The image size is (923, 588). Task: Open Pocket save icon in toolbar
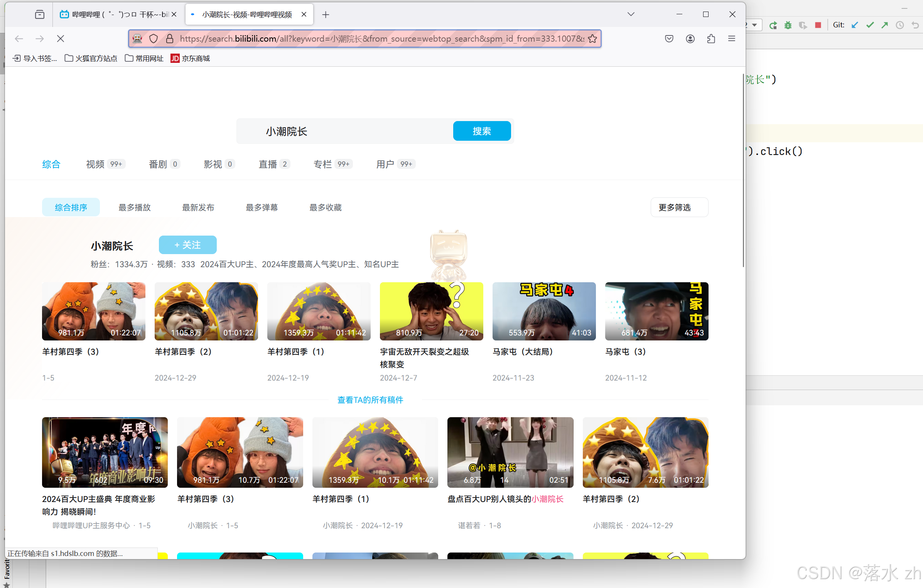(x=669, y=39)
